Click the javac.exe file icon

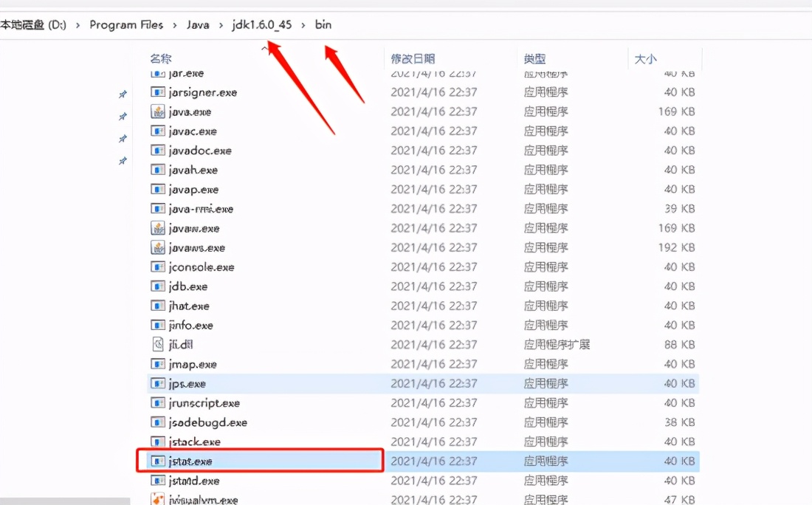click(x=157, y=131)
